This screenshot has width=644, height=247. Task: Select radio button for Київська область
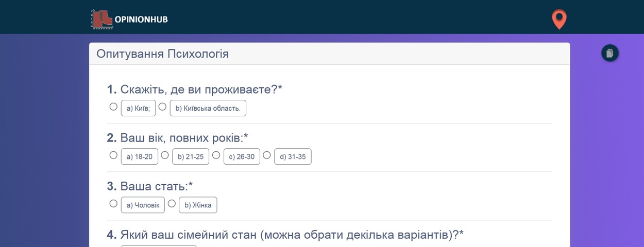162,107
